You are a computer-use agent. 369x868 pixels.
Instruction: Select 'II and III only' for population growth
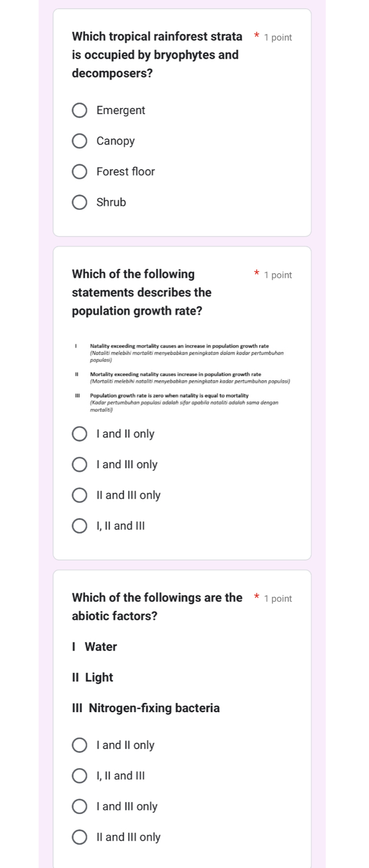coord(79,496)
